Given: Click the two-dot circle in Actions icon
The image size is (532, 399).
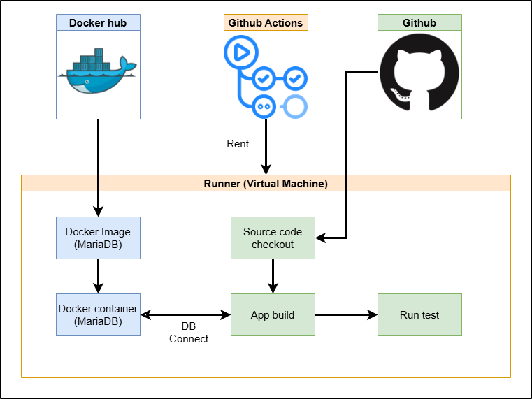Looking at the screenshot, I should coord(264,106).
